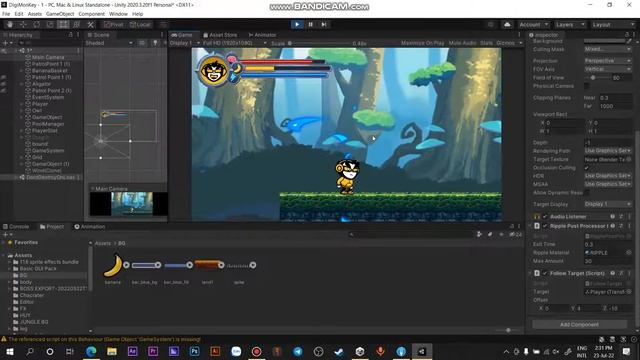Screen dimensions: 640x360
Task: Toggle Gizmos in Game view
Action: [x=506, y=43]
